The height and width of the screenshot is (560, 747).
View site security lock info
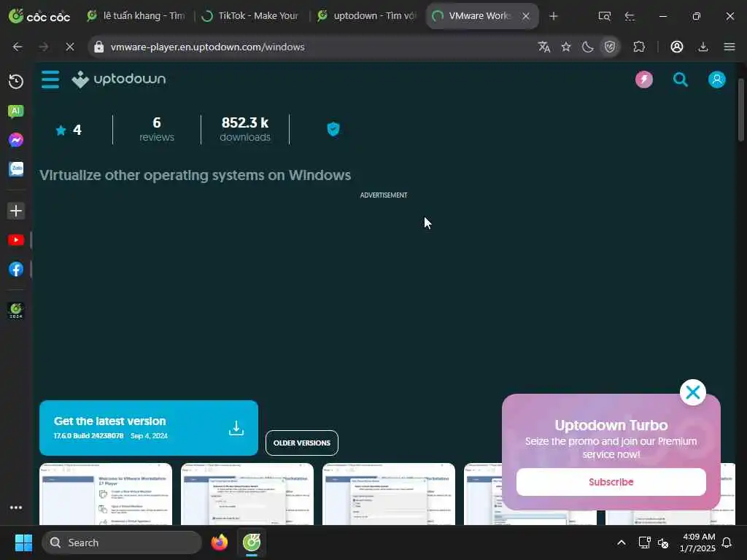tap(98, 47)
